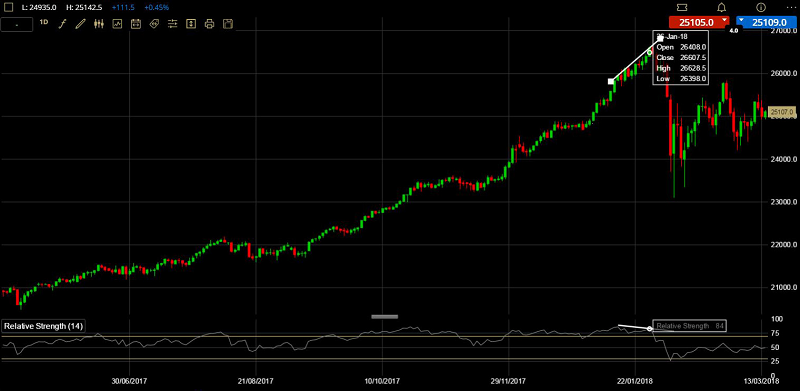Click the 30/06/2017 date label
Screen dimensions: 800x391
coord(129,381)
